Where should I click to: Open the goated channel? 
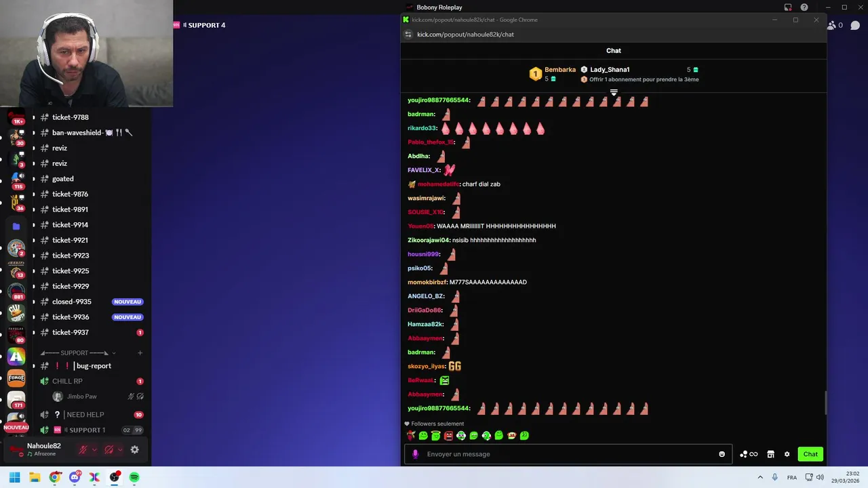coord(92,179)
